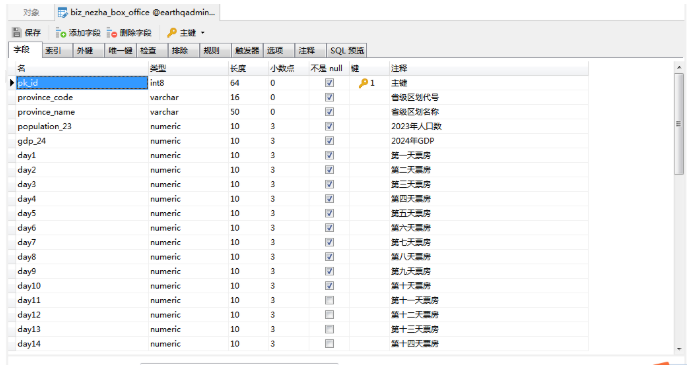Select the biz_nezha_box_office tab

[x=138, y=13]
